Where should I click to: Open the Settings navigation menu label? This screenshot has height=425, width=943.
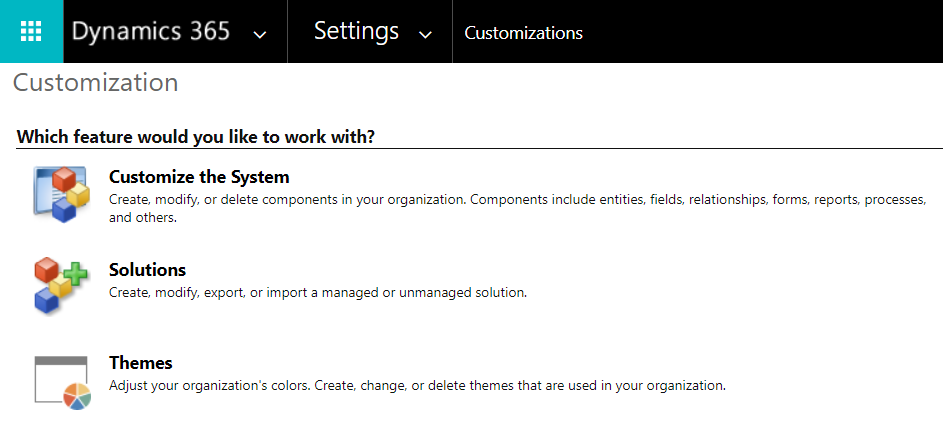coord(356,31)
